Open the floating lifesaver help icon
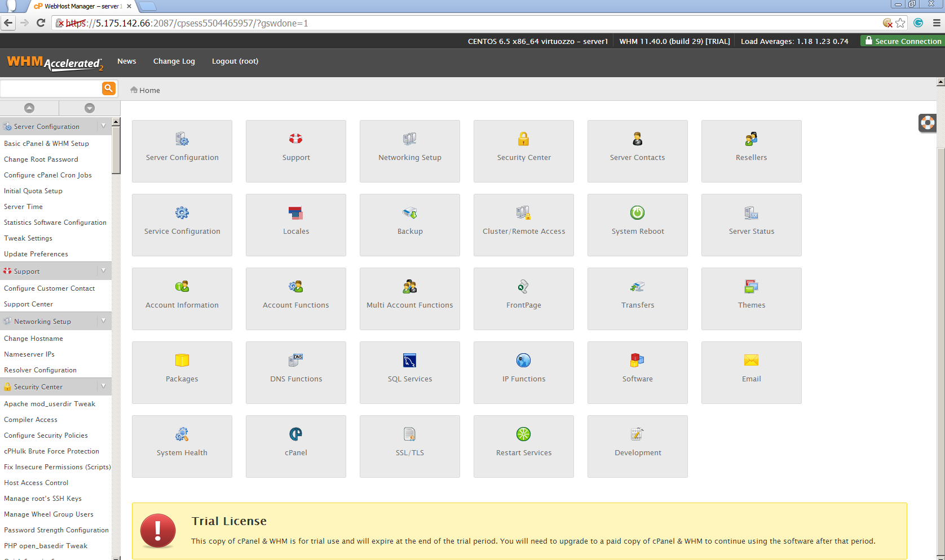 tap(927, 123)
